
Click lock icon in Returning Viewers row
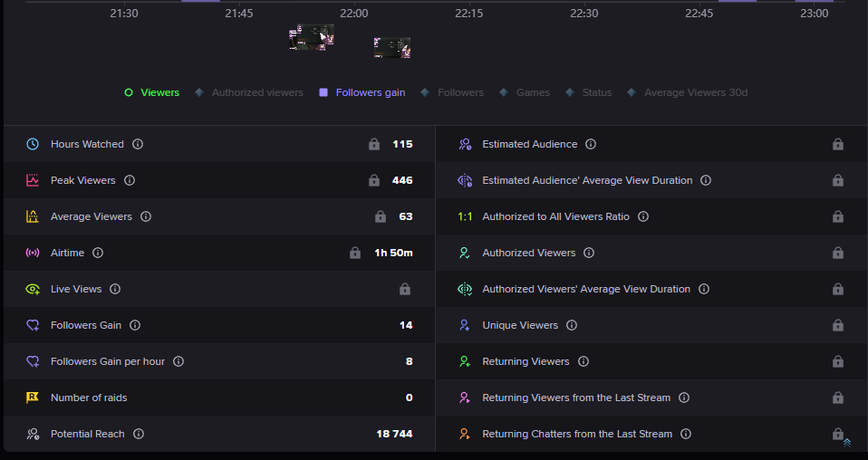(x=838, y=361)
